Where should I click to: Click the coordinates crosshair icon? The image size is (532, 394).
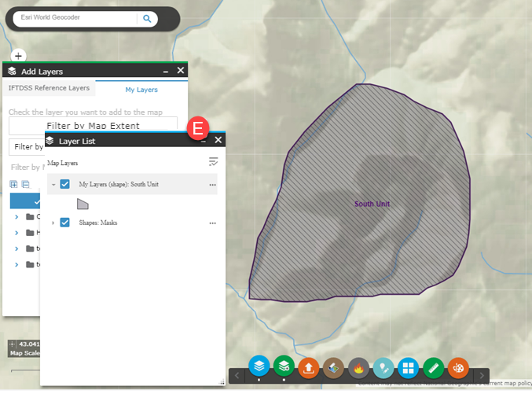(12, 344)
